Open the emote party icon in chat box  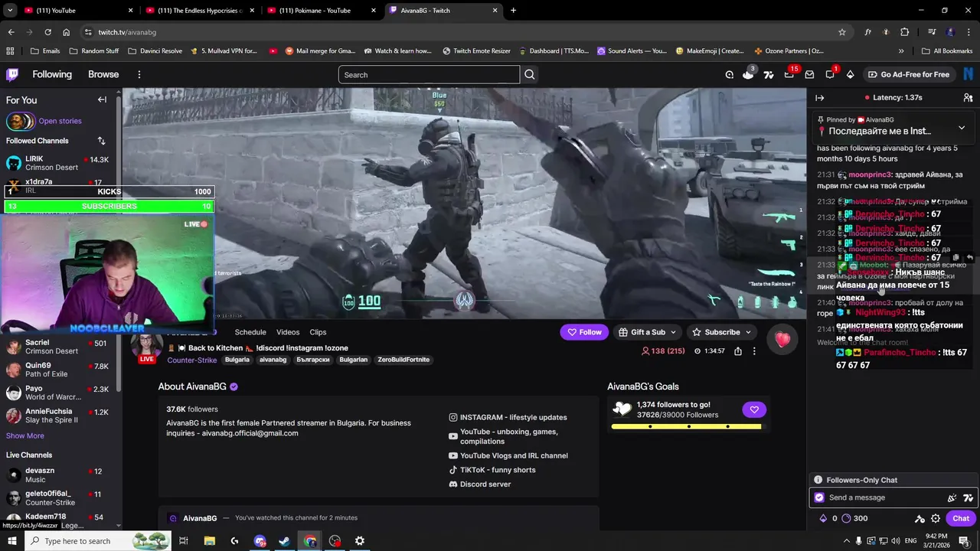tap(952, 497)
